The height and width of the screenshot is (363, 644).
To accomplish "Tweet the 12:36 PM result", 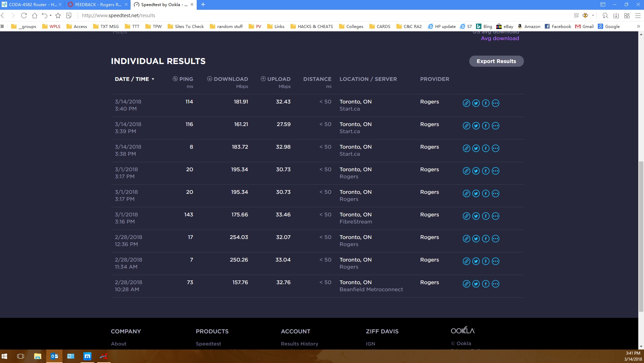I will point(476,239).
